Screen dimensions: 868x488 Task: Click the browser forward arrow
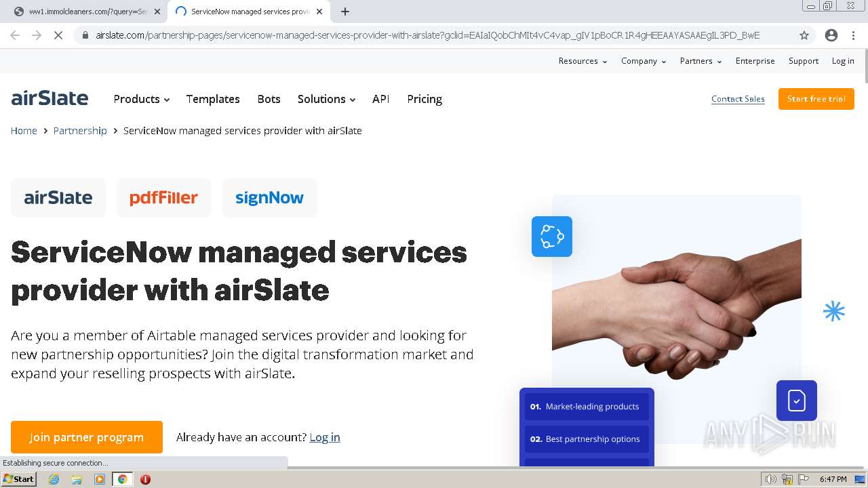point(37,35)
